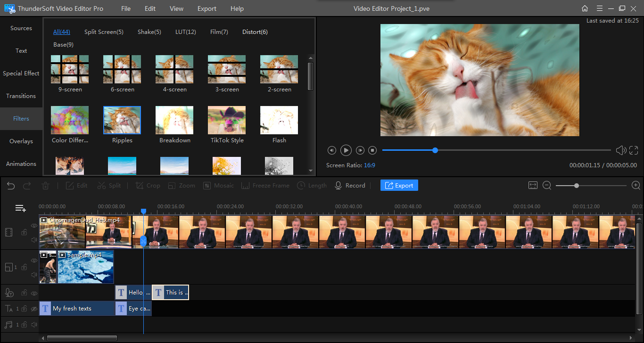Open the File menu
The height and width of the screenshot is (343, 644).
tap(126, 8)
